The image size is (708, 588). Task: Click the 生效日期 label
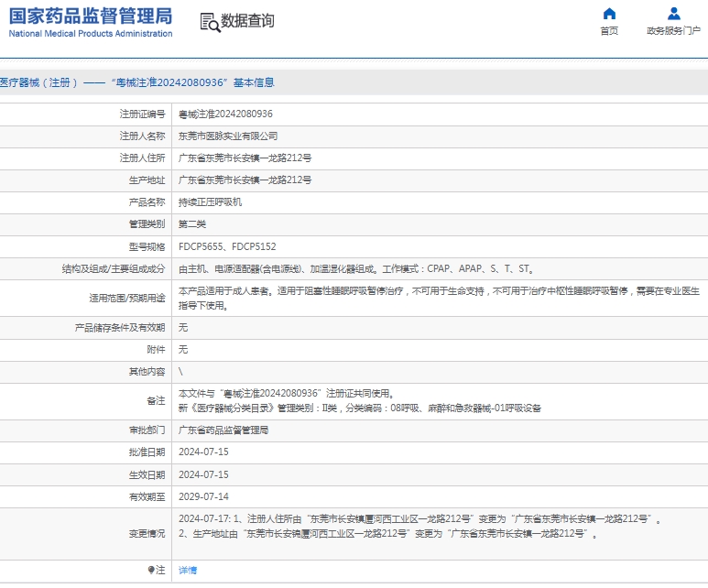coord(147,474)
